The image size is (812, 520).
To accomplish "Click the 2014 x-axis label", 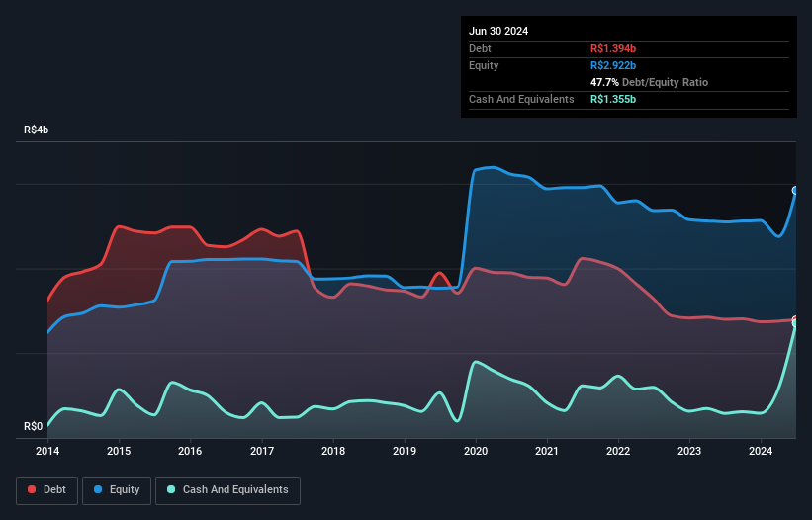I will (47, 451).
